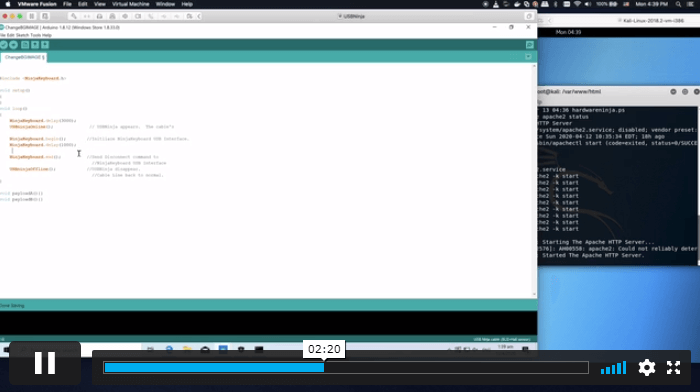Save the sketch using the Save icon
Screen dimensions: 700x392
45,45
